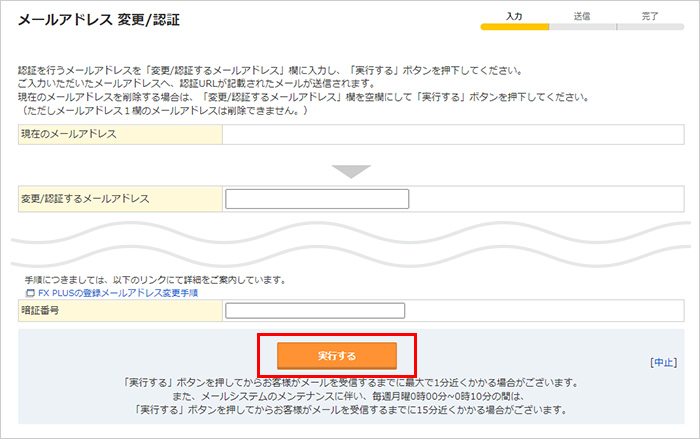Click the 暗証番号 label cell
The height and width of the screenshot is (439, 700).
point(120,311)
